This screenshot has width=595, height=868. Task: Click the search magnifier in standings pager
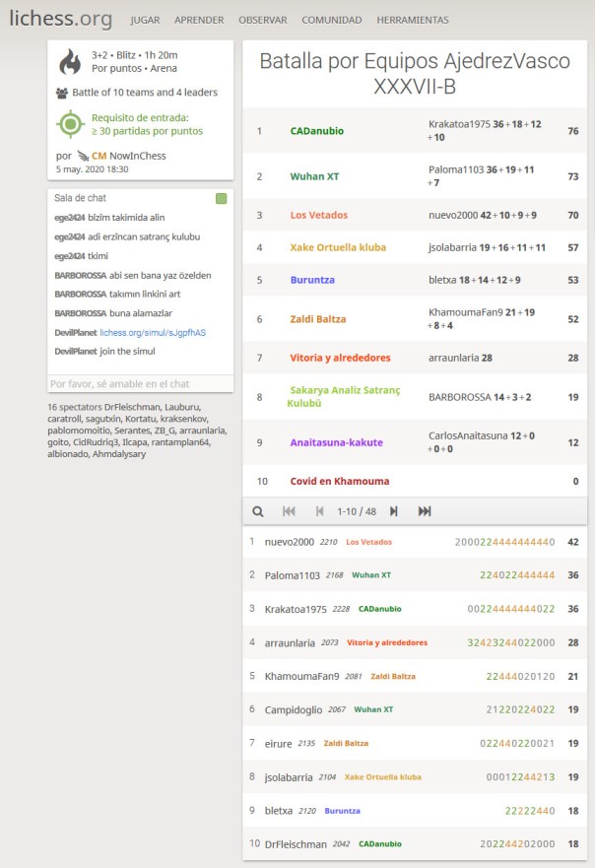coord(258,511)
